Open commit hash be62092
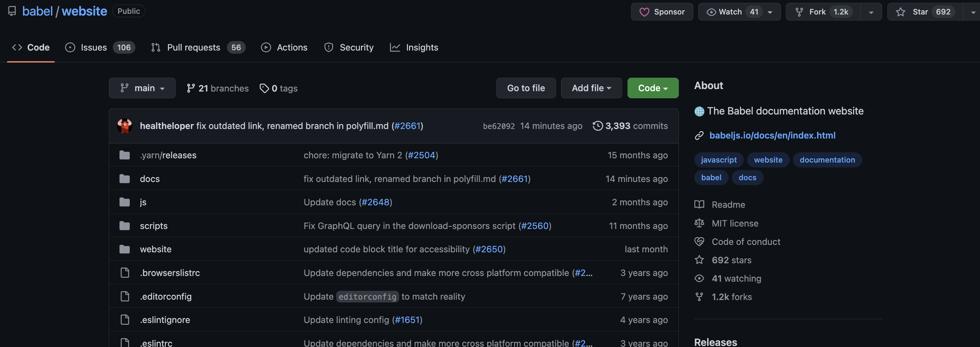The image size is (980, 347). (x=498, y=126)
